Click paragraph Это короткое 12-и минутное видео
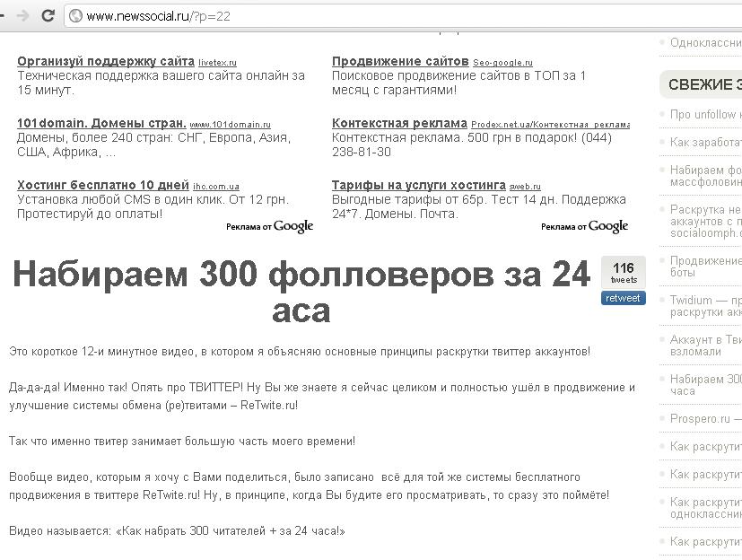 pos(300,352)
